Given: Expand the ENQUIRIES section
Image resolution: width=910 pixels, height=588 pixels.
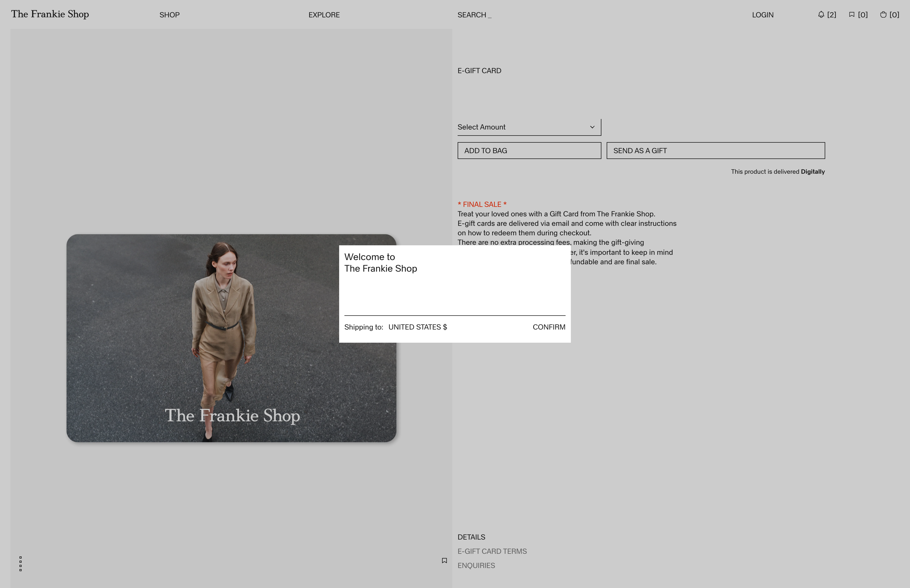Looking at the screenshot, I should pyautogui.click(x=476, y=565).
